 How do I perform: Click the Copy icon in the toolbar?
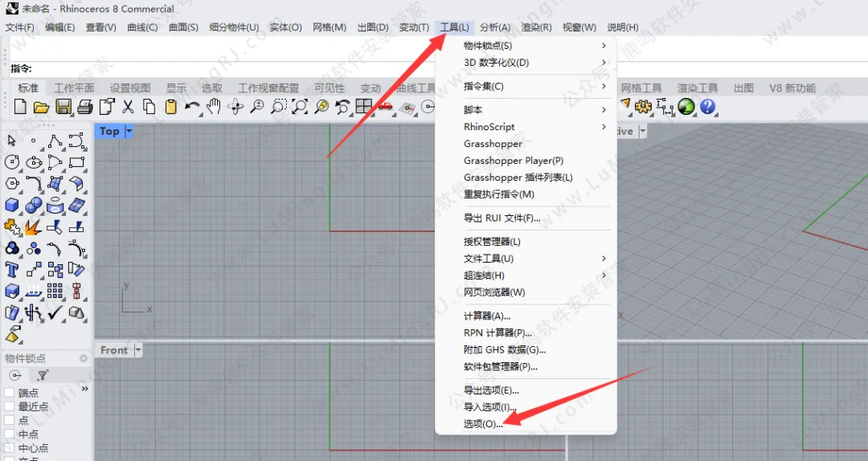(149, 106)
